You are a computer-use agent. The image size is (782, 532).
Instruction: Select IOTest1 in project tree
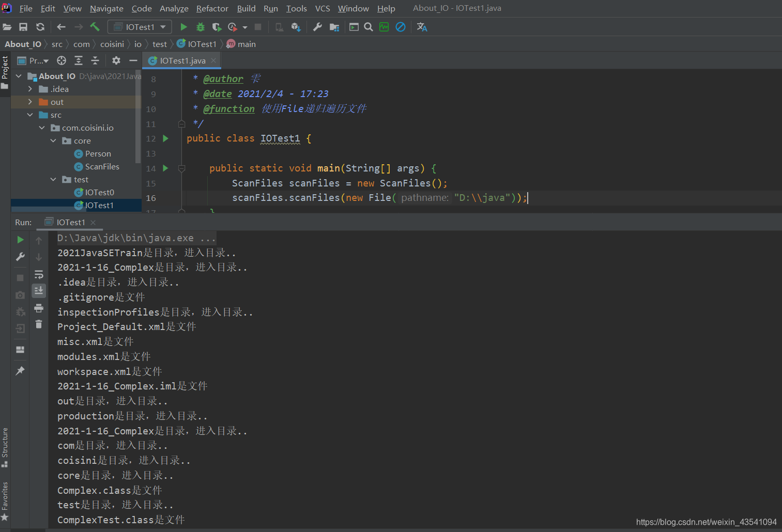pyautogui.click(x=99, y=205)
